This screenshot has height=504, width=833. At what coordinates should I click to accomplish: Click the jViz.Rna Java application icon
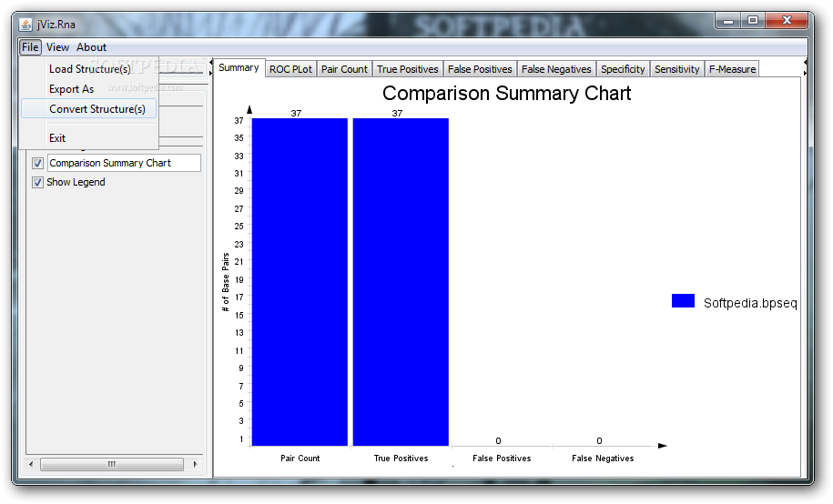pyautogui.click(x=25, y=25)
